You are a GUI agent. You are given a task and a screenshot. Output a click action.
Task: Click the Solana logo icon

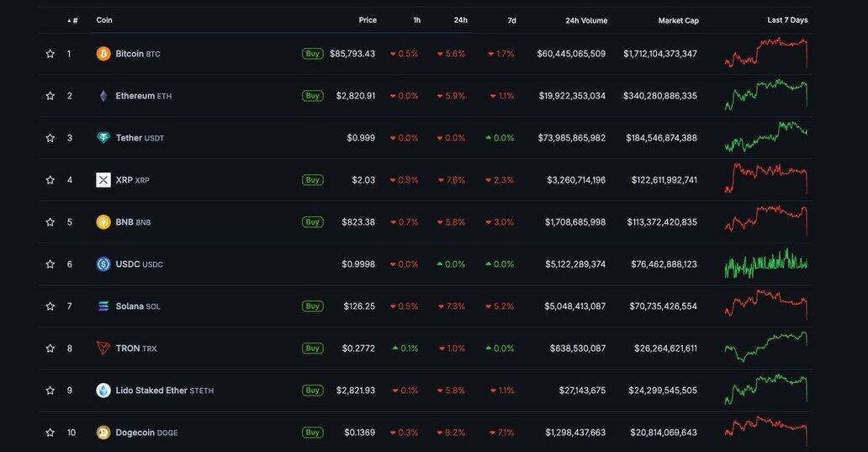103,306
